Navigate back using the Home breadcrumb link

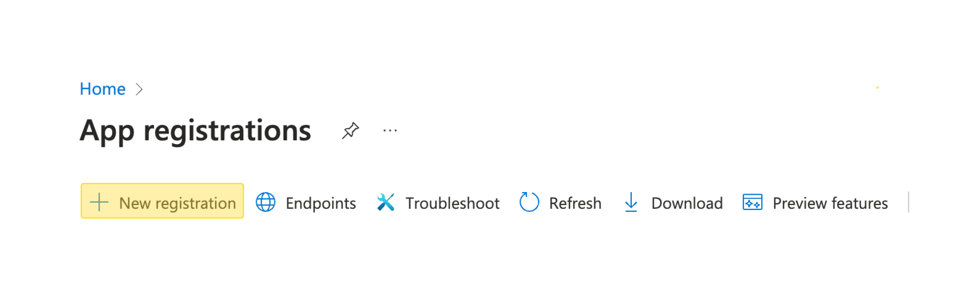pos(102,89)
